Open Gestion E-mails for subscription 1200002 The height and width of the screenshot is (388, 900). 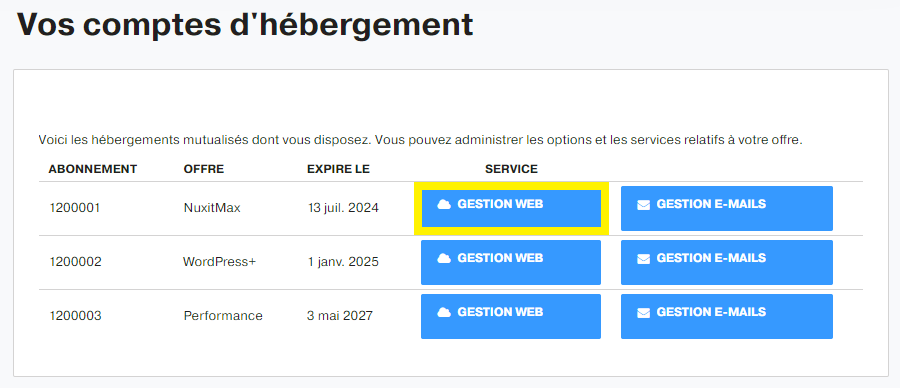(727, 262)
